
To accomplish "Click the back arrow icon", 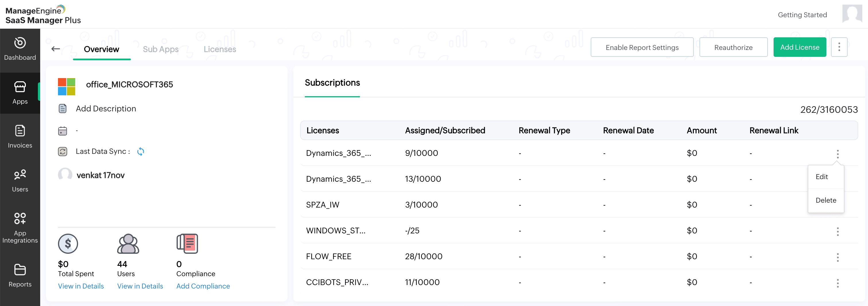I will (x=56, y=49).
